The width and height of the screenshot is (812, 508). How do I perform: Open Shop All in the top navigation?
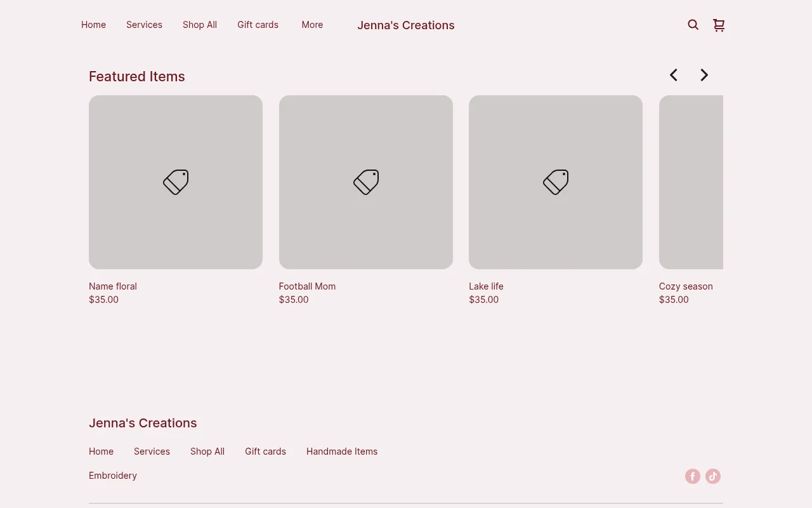(x=200, y=25)
